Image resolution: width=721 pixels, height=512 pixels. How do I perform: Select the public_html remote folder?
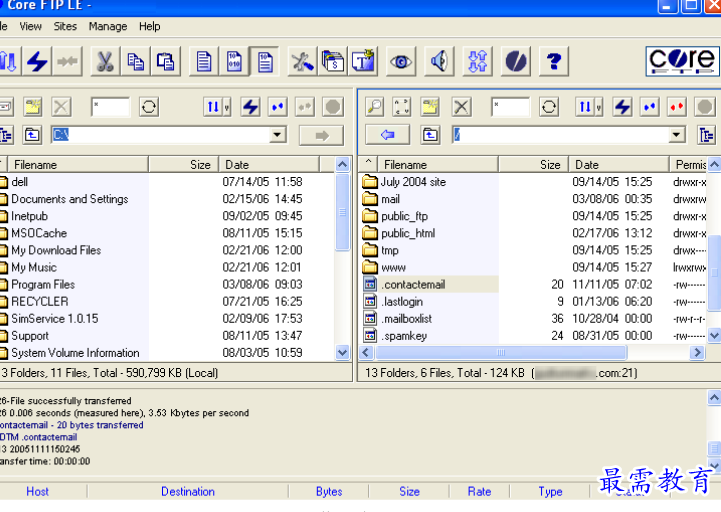click(408, 234)
